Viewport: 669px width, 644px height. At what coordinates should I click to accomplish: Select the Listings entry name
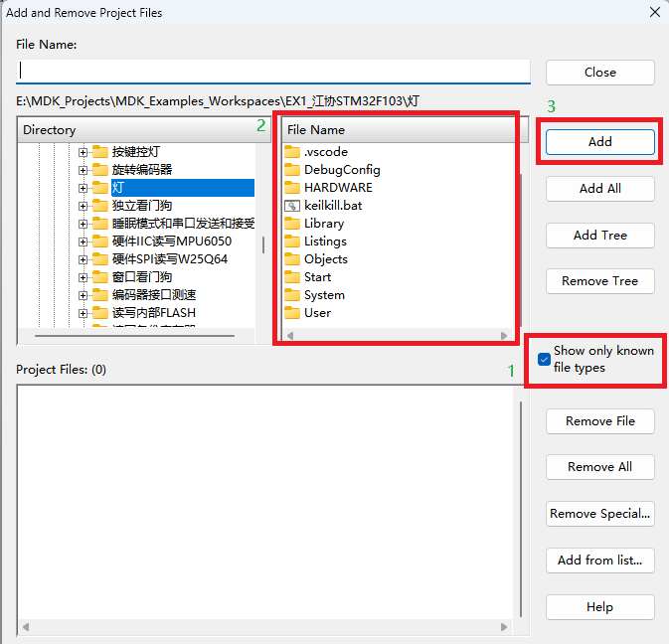tap(325, 241)
